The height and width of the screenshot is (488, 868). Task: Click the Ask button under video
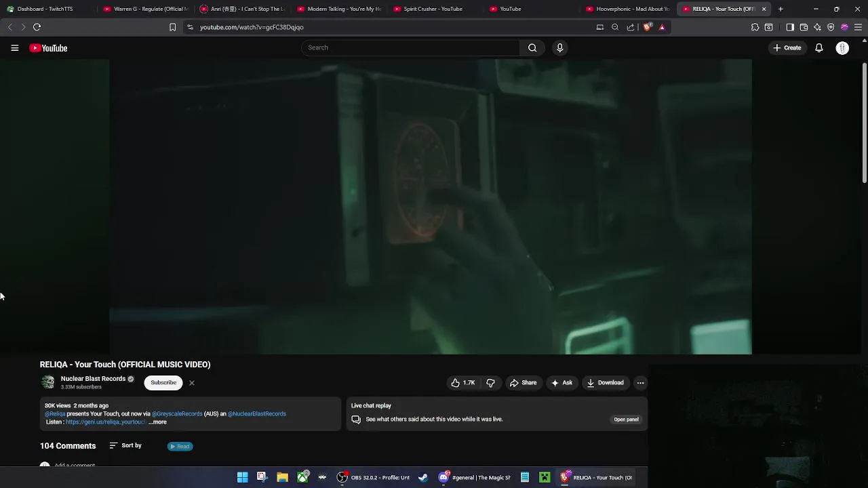561,383
